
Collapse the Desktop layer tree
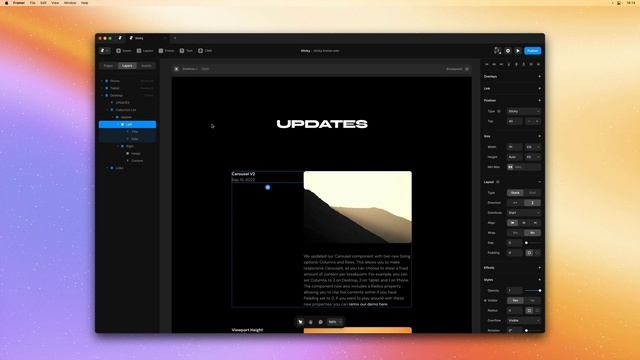click(x=102, y=96)
